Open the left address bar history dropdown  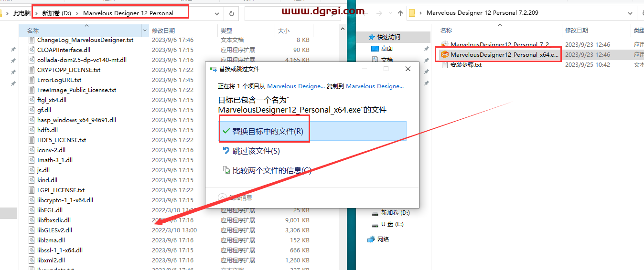coord(217,13)
